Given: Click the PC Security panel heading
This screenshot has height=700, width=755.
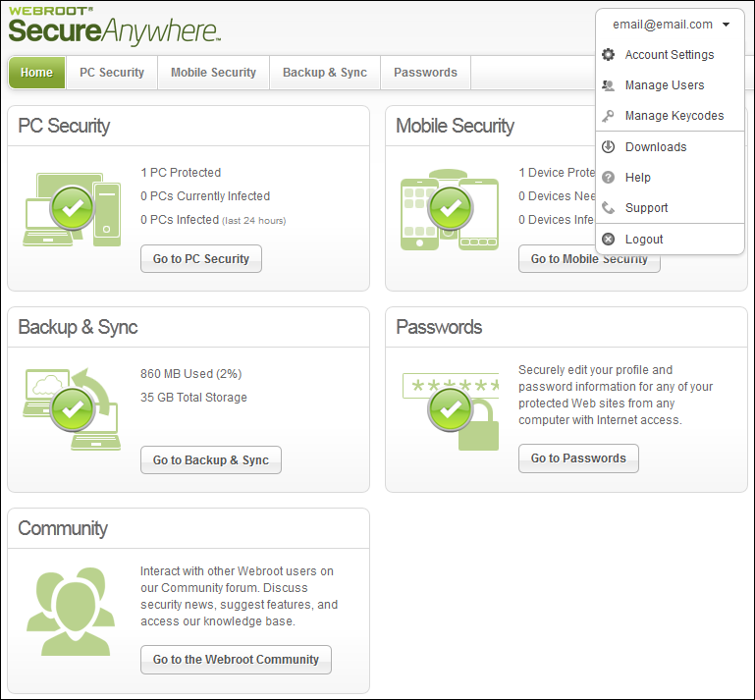Looking at the screenshot, I should click(64, 126).
